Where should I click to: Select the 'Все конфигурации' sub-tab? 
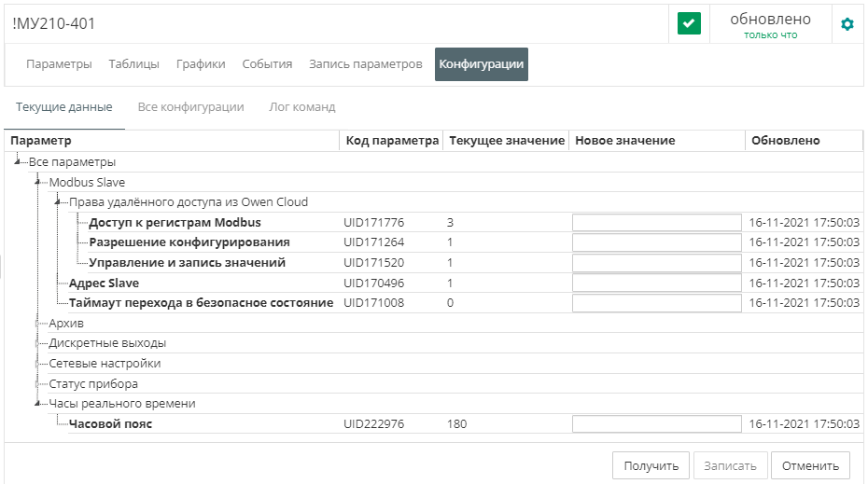click(x=190, y=107)
